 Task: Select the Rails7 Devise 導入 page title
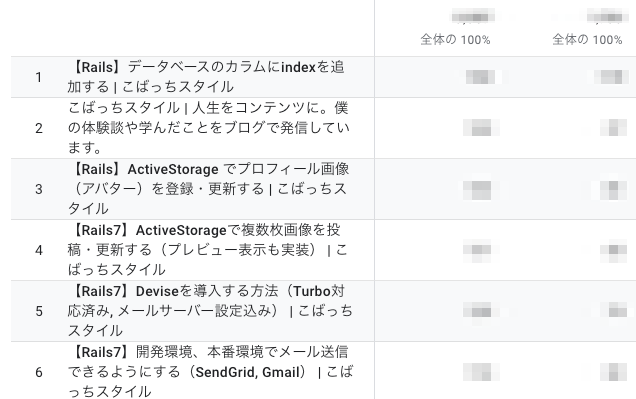[x=210, y=311]
